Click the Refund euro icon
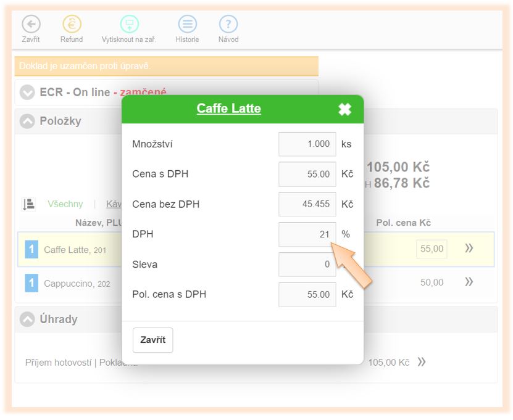 (x=72, y=25)
